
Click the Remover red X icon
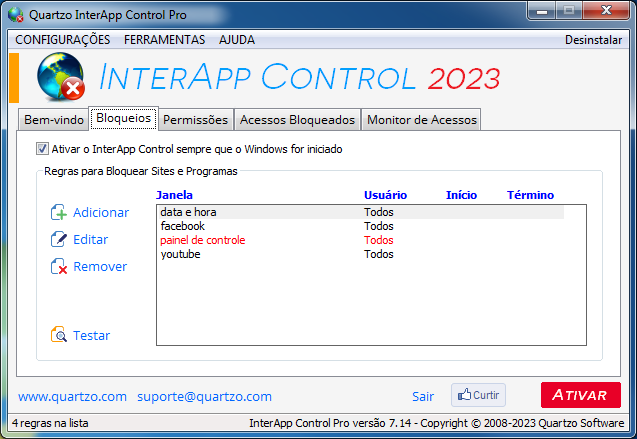[x=58, y=266]
